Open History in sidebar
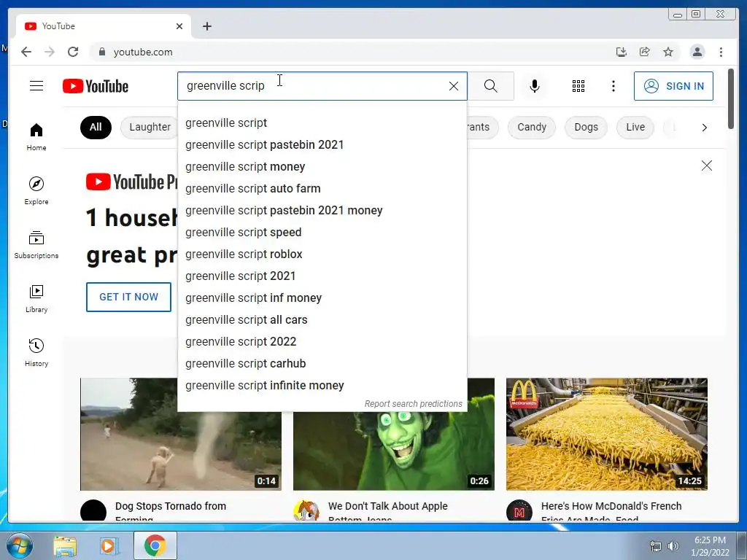The height and width of the screenshot is (560, 747). coord(36,352)
